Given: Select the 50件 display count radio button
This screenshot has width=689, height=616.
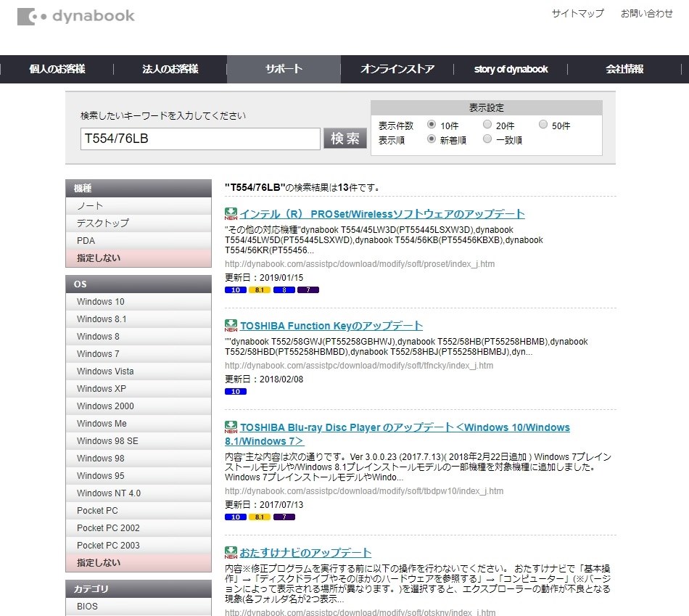Looking at the screenshot, I should click(542, 123).
